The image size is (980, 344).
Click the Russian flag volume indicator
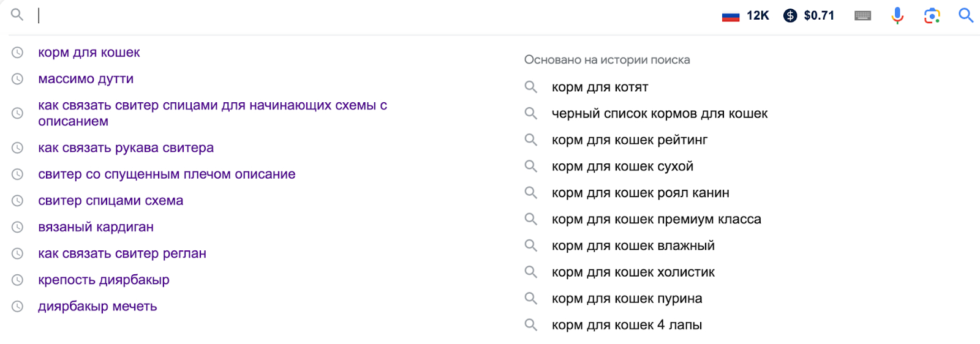(x=731, y=16)
